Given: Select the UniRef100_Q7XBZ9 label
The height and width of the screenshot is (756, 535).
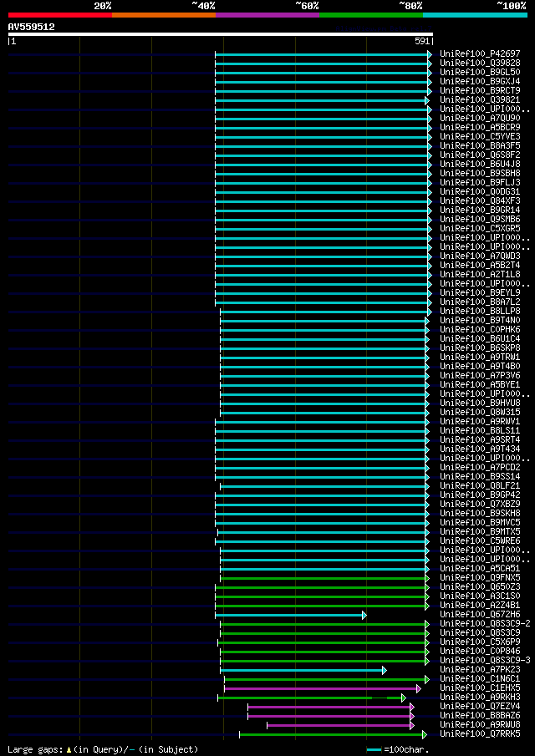Looking at the screenshot, I should pyautogui.click(x=480, y=504).
